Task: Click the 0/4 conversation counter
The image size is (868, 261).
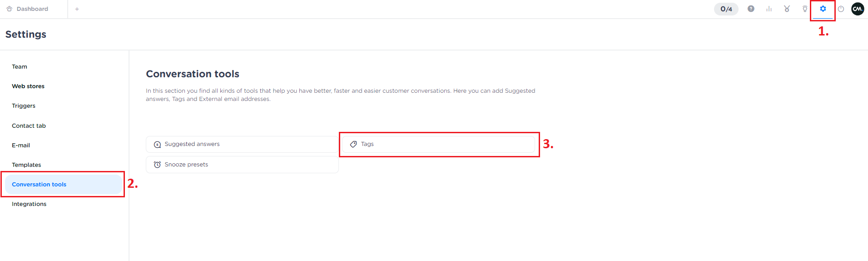Action: tap(726, 9)
